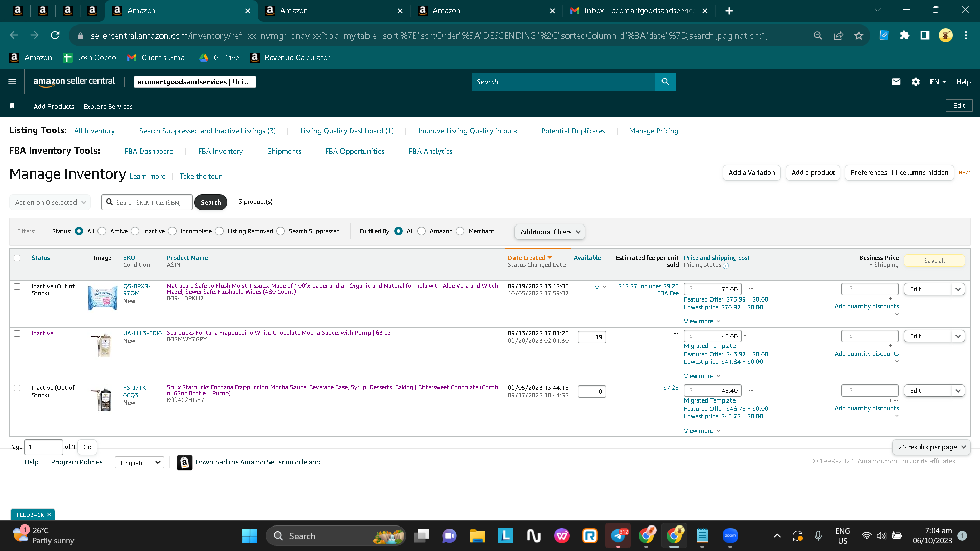Select the YS-J7TK-0CQ3 row checkbox
Viewport: 980px width, 551px height.
click(x=17, y=388)
